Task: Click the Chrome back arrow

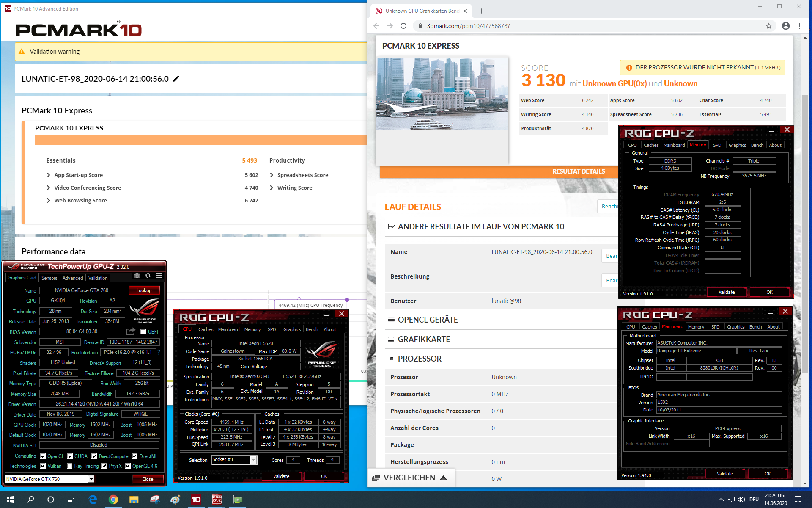Action: [376, 26]
